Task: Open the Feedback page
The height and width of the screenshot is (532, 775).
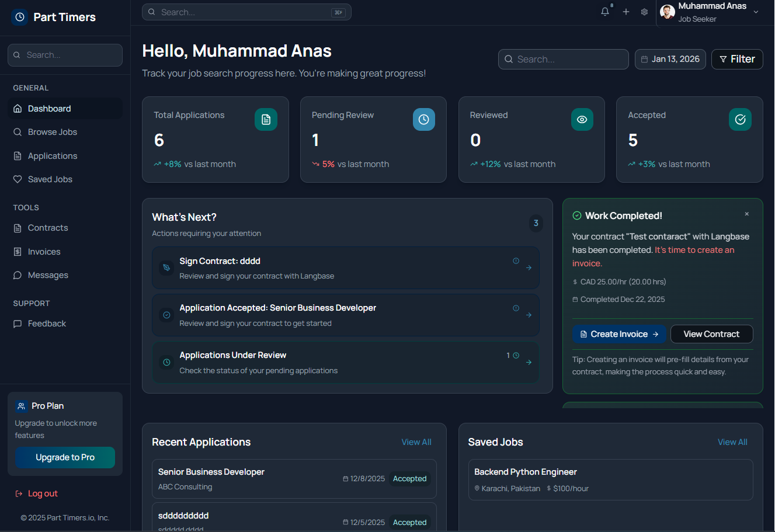Action: 46,323
